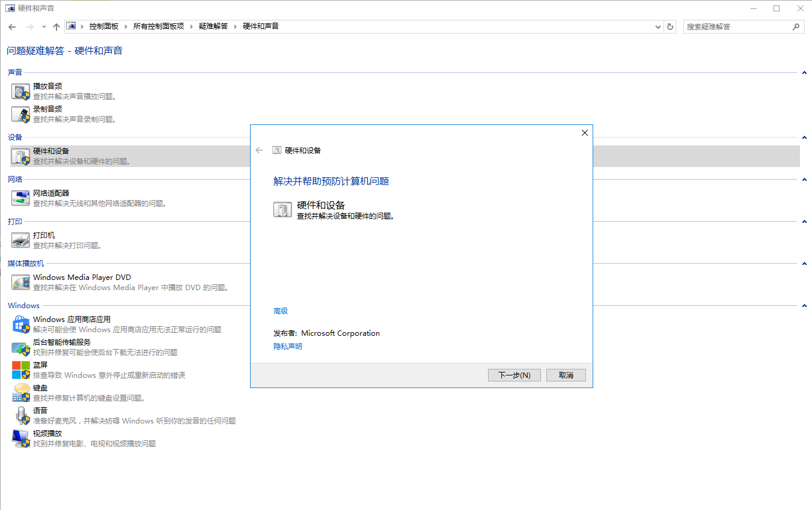
Task: Open the address bar history dropdown
Action: click(x=658, y=26)
